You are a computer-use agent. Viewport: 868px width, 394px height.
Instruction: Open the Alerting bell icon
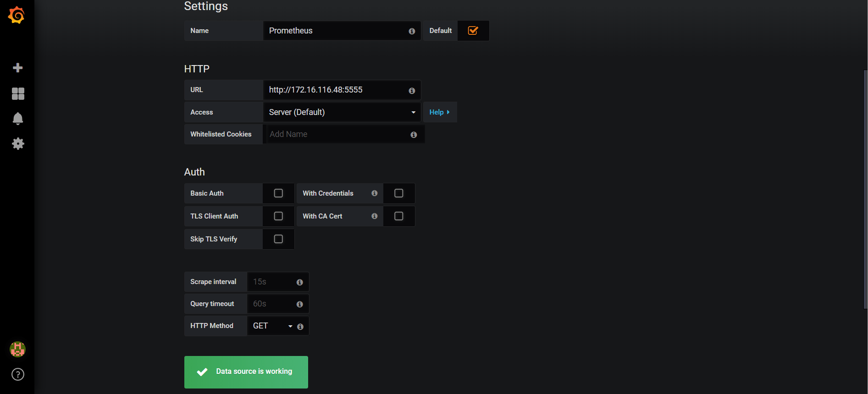(x=18, y=119)
